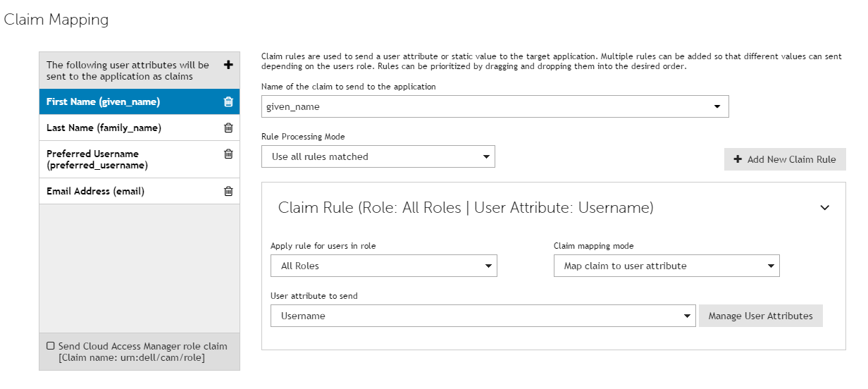Collapse the Claim Rule panel chevron

pos(825,208)
